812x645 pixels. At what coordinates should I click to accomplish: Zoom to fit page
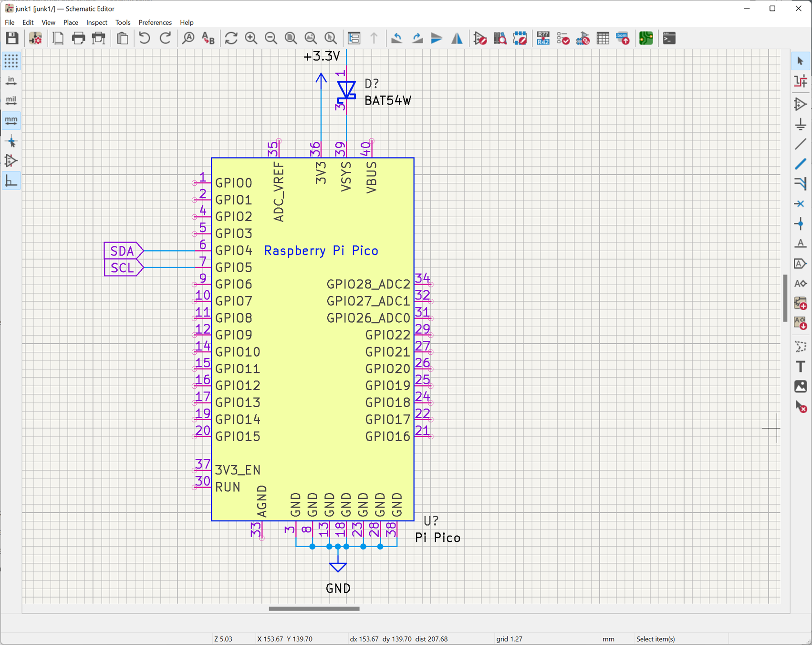(291, 38)
